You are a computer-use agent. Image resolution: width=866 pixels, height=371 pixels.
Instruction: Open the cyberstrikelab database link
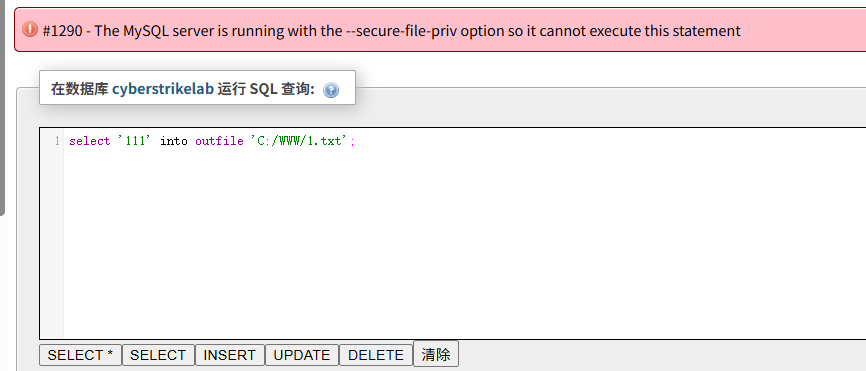(163, 88)
